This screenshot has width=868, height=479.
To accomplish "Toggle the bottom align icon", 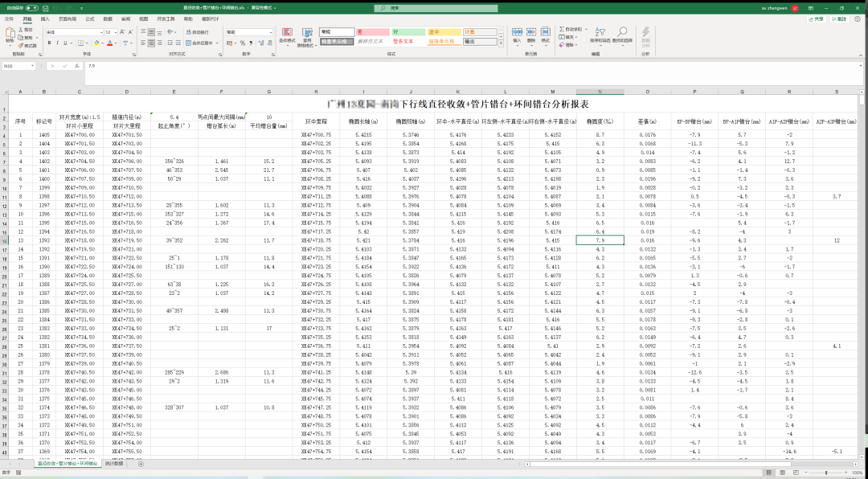I will pyautogui.click(x=159, y=31).
